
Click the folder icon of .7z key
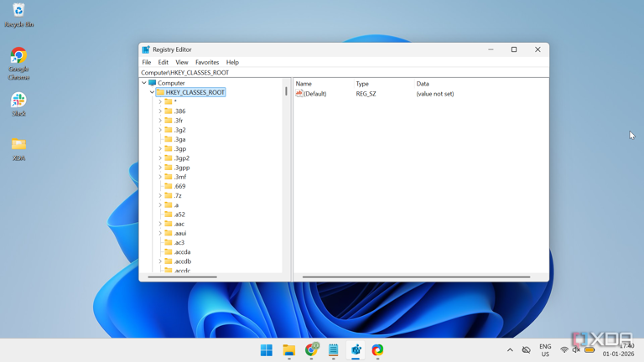[169, 195]
